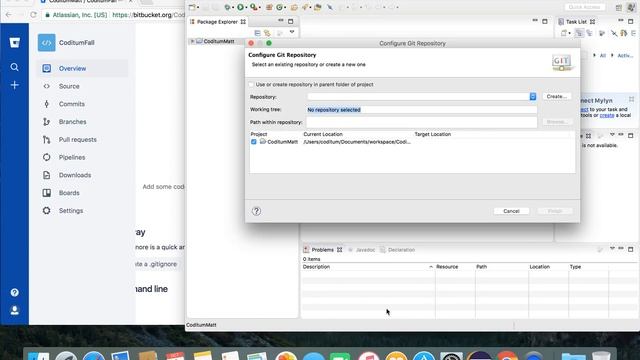The width and height of the screenshot is (640, 360).
Task: Click the 'create' link in Mylyn panel
Action: tap(607, 116)
